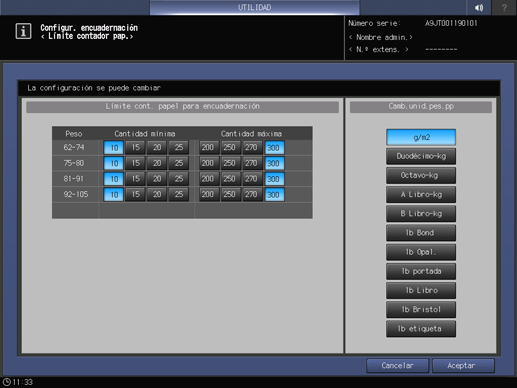Select minimum 15 for weight 75-80
This screenshot has height=388, width=517.
coord(135,163)
